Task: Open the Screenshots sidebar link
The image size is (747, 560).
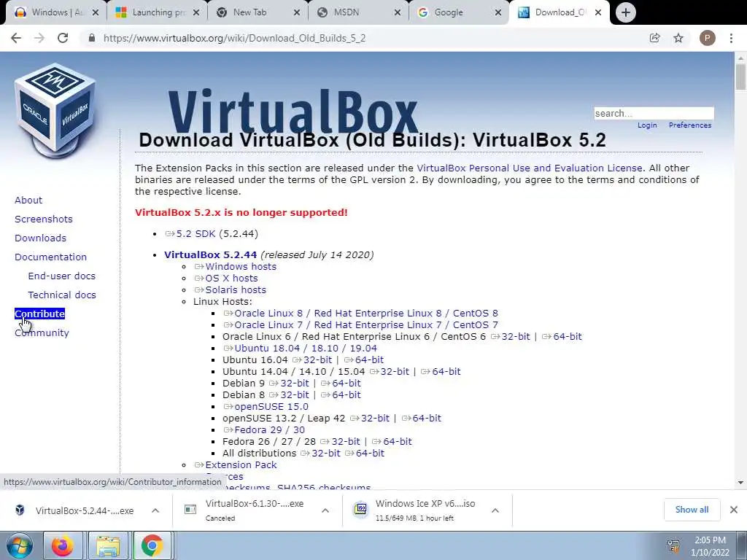Action: pyautogui.click(x=43, y=219)
